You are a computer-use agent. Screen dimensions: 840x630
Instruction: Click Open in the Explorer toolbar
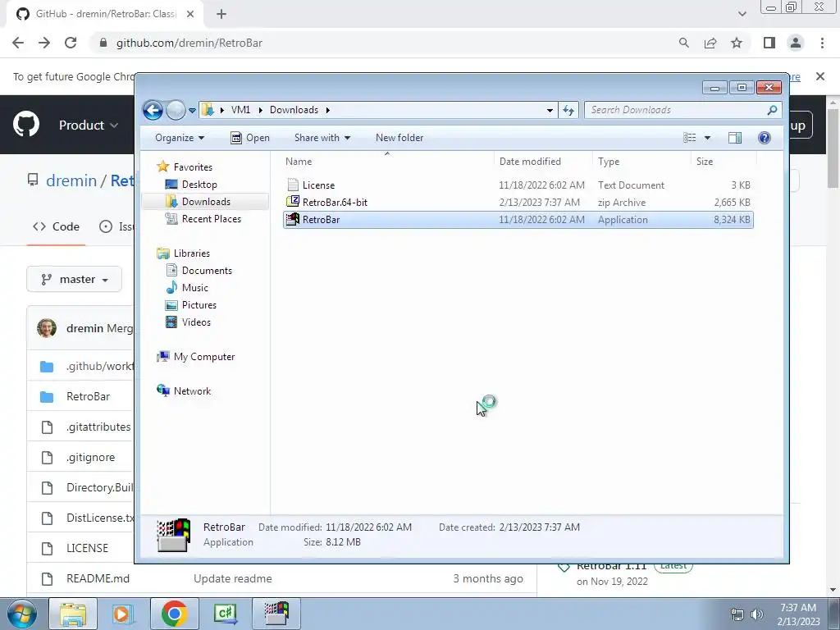pyautogui.click(x=250, y=138)
